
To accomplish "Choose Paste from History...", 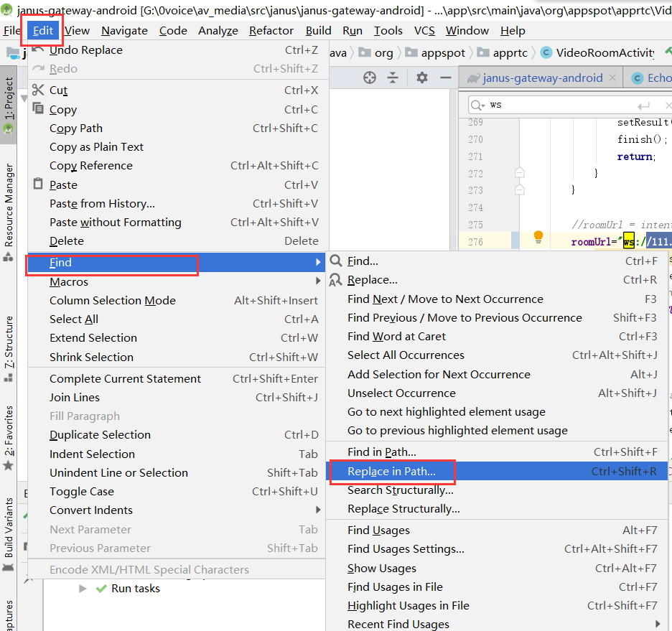I will pyautogui.click(x=177, y=203).
